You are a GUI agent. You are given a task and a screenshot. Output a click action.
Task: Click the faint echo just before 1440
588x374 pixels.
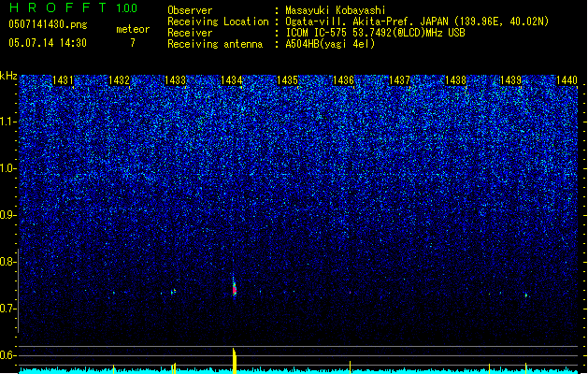[x=526, y=295]
